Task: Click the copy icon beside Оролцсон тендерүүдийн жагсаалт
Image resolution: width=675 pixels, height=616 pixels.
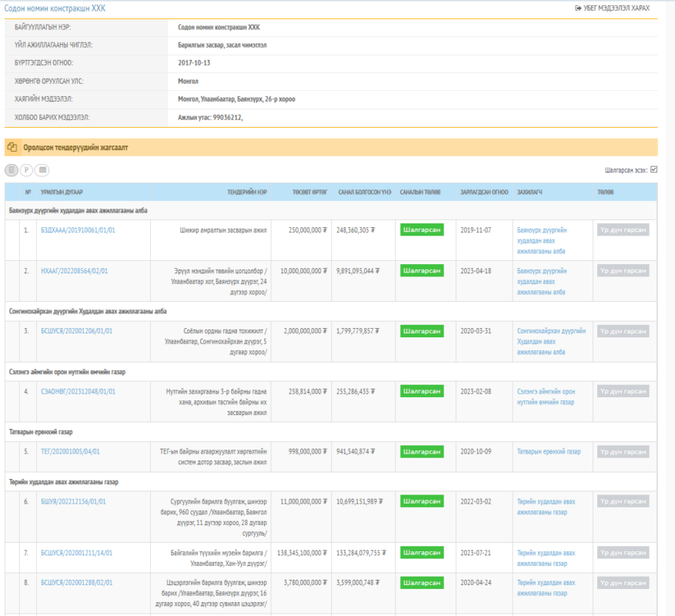Action: pos(12,147)
